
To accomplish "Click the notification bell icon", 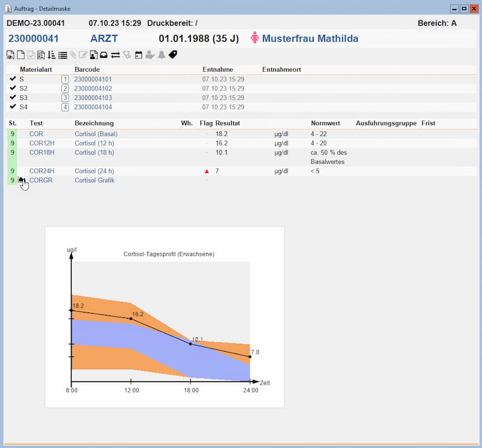I will coord(161,55).
